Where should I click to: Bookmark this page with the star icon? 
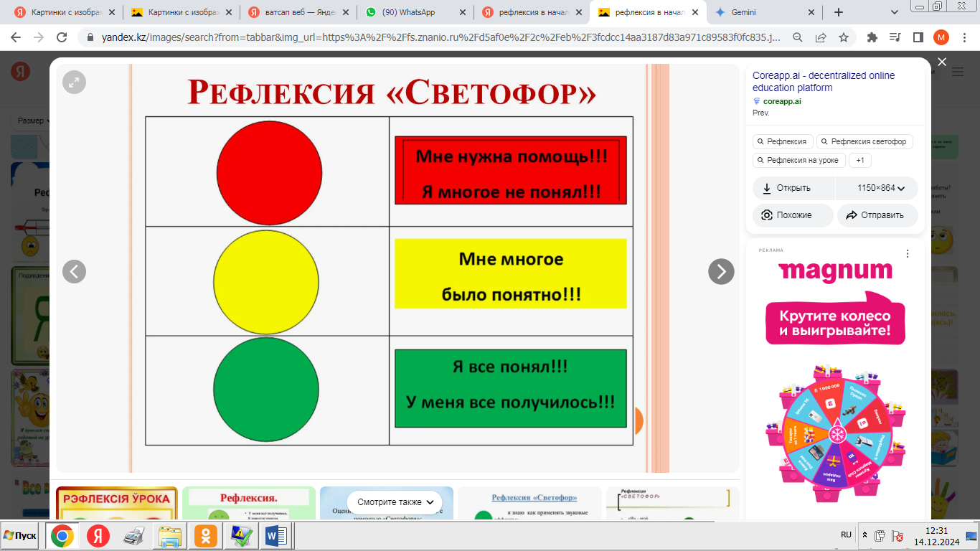coord(844,37)
